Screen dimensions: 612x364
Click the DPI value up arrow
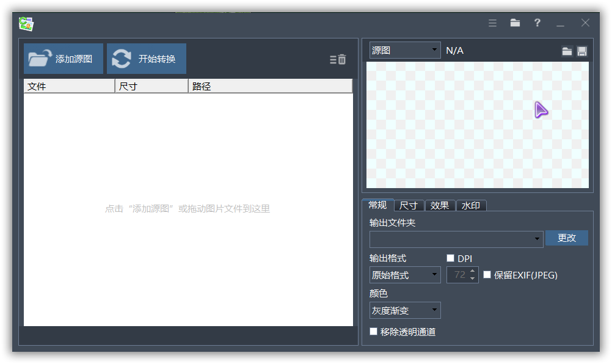pos(472,271)
